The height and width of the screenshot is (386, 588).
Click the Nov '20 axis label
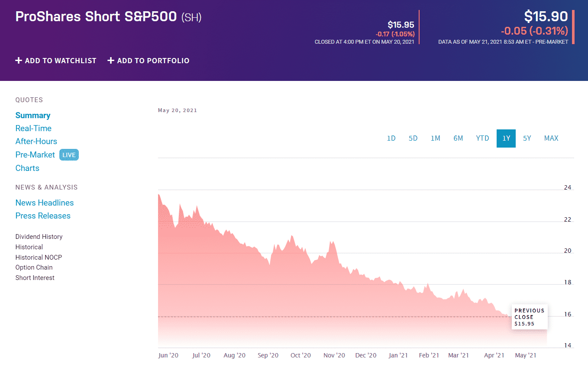coord(334,355)
